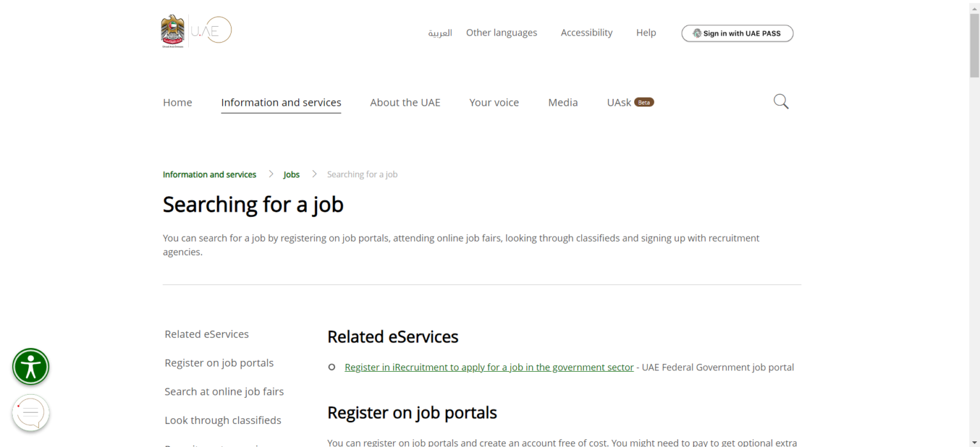
Task: Switch to the About the UAE tab
Action: pos(405,102)
